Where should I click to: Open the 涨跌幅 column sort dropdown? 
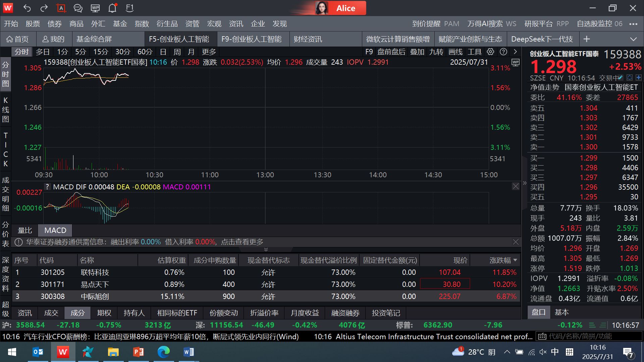(515, 260)
